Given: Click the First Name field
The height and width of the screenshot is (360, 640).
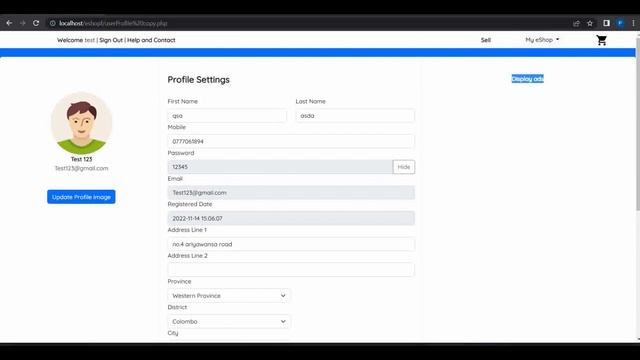Looking at the screenshot, I should coord(227,116).
